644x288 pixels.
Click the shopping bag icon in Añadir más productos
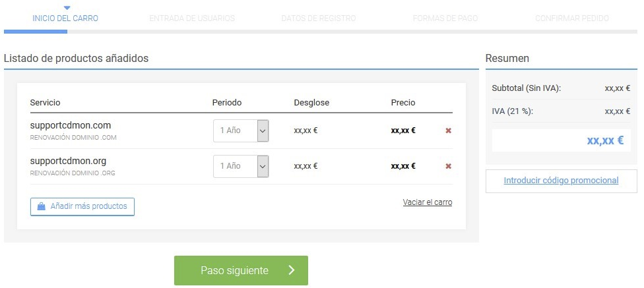[41, 206]
